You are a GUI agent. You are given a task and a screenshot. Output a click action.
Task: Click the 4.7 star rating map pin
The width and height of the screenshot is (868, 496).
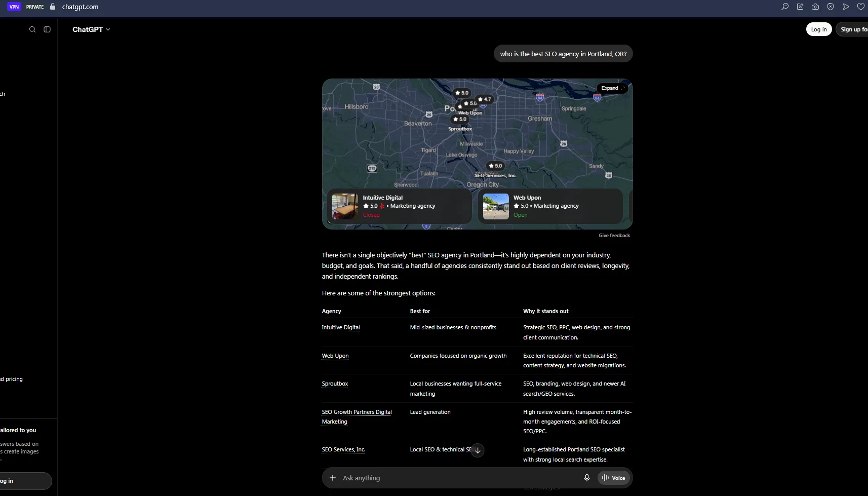(x=485, y=99)
